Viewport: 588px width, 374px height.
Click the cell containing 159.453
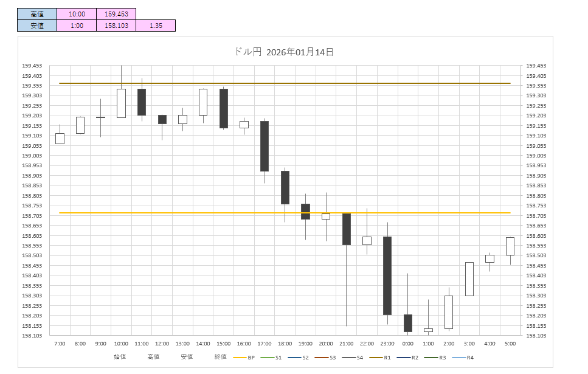coord(116,14)
